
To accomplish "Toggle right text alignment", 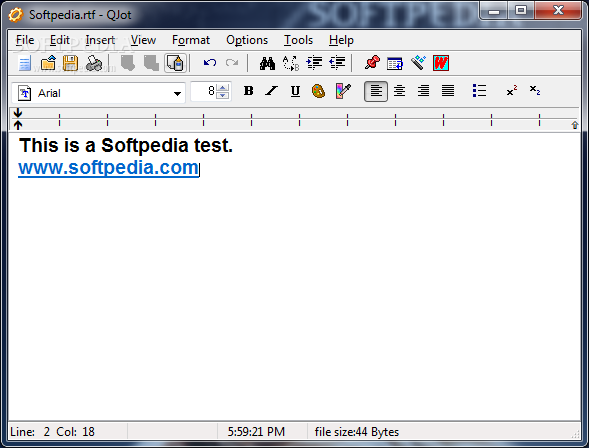I will [423, 91].
